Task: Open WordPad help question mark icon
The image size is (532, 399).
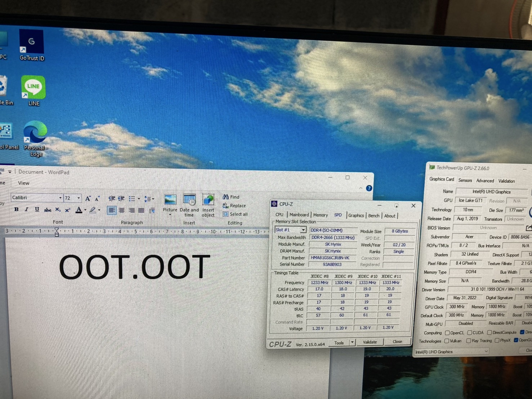Action: 369,188
